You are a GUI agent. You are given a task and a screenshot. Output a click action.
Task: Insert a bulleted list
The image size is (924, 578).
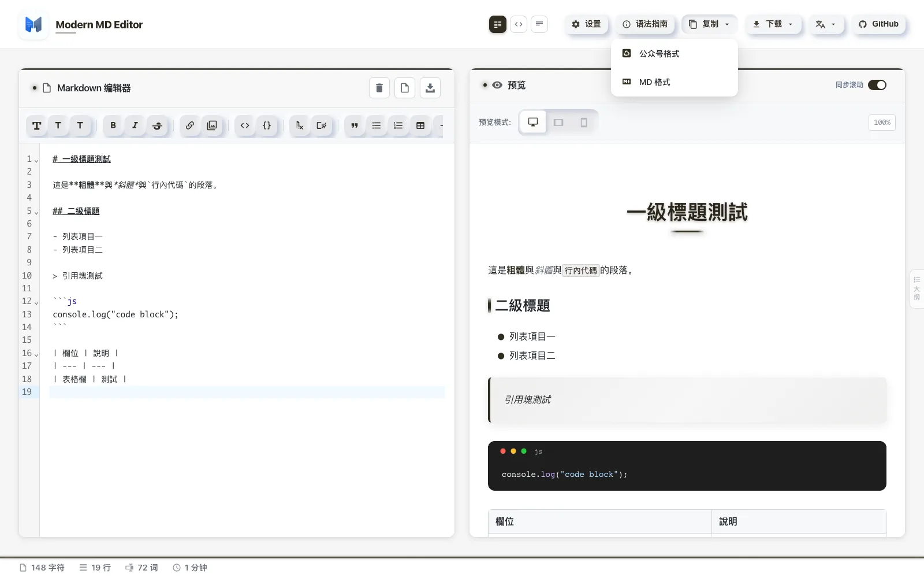(377, 125)
